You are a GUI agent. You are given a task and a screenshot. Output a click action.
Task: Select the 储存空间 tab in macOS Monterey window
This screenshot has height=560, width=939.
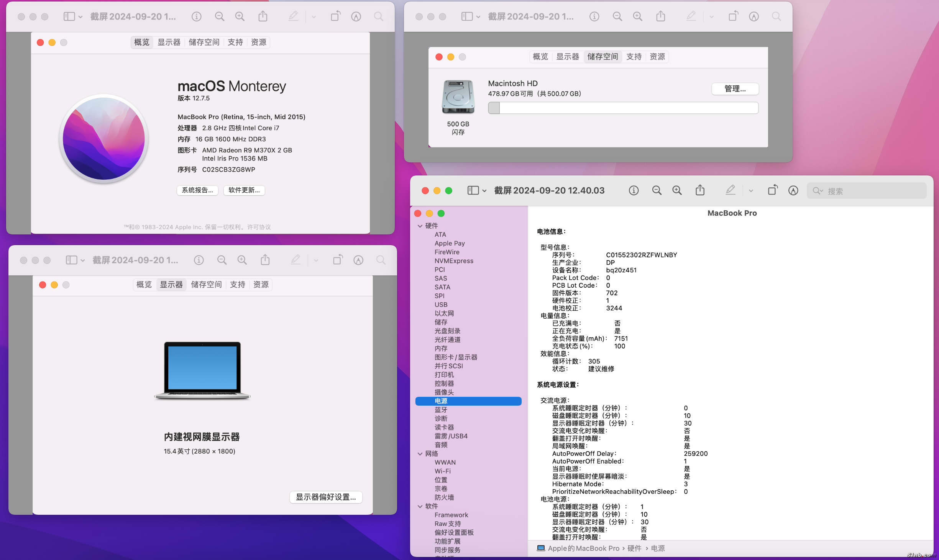(204, 42)
